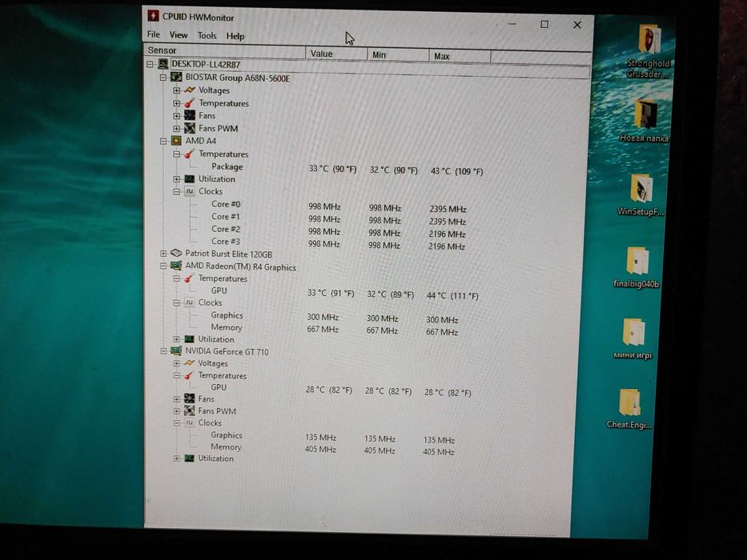Image resolution: width=747 pixels, height=560 pixels.
Task: Expand Fans PWM under BIOSTAR motherboard
Action: point(177,128)
